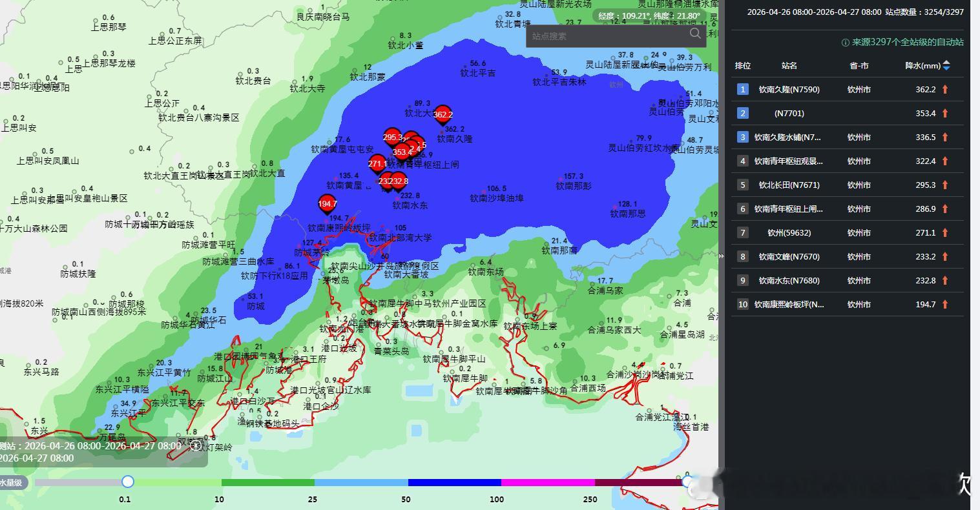Image resolution: width=980 pixels, height=510 pixels.
Task: Collapse the ranking panel via its edge chevron
Action: point(721,256)
